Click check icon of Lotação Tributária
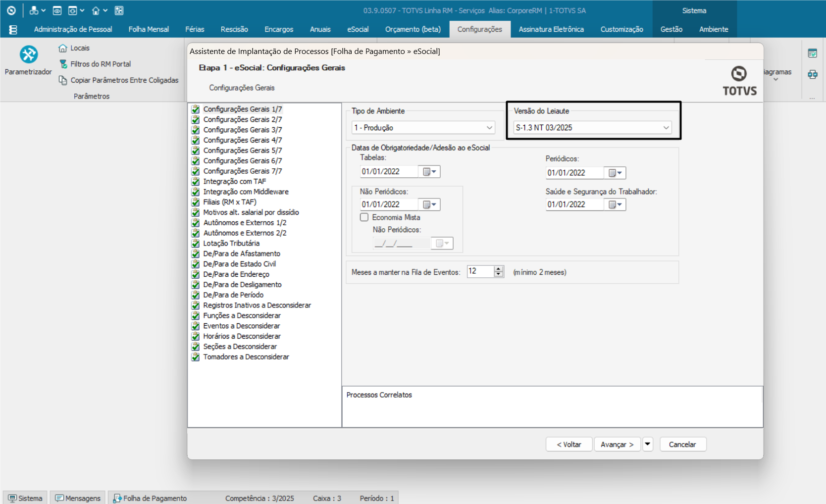The height and width of the screenshot is (504, 826). pyautogui.click(x=196, y=244)
